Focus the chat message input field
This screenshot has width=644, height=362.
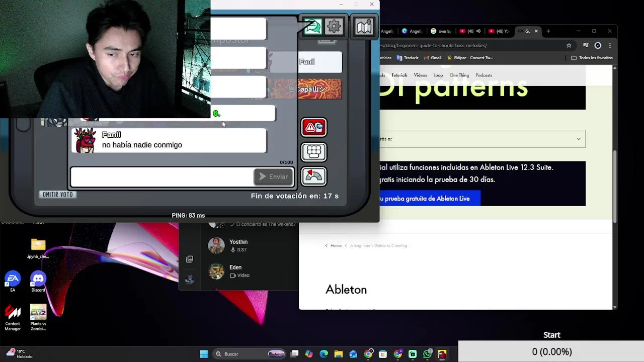click(162, 177)
